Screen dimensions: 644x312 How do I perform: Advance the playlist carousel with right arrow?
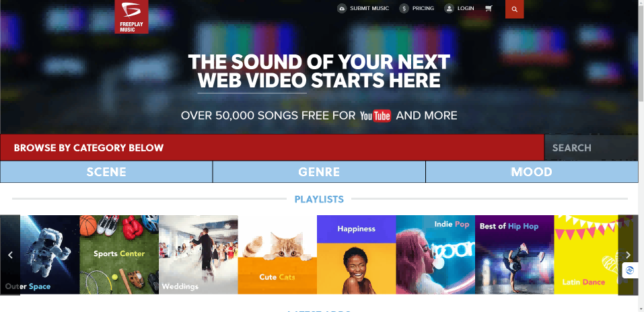click(x=628, y=255)
